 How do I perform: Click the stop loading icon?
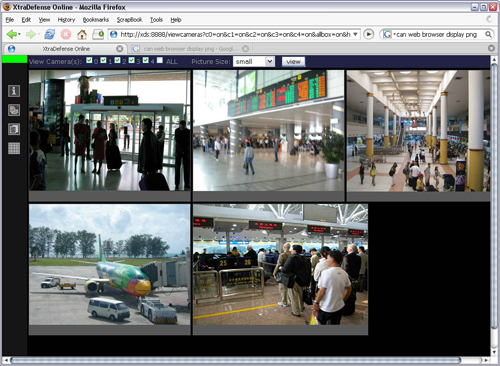click(66, 34)
